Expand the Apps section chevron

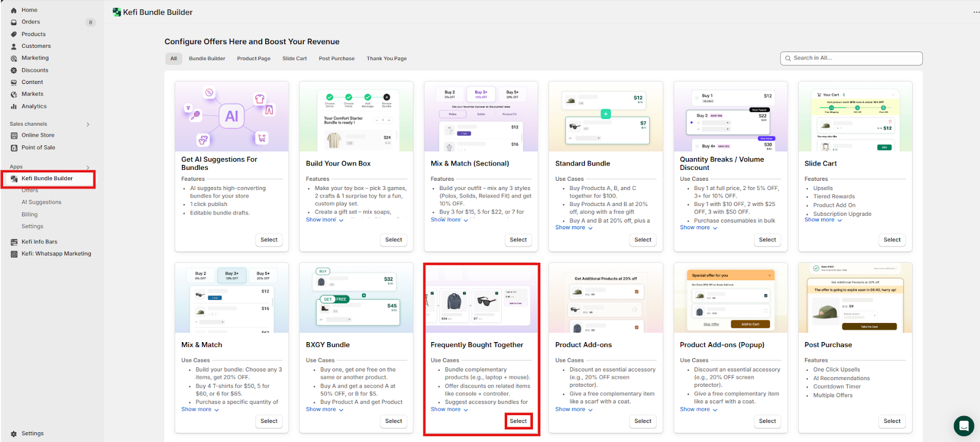point(88,167)
